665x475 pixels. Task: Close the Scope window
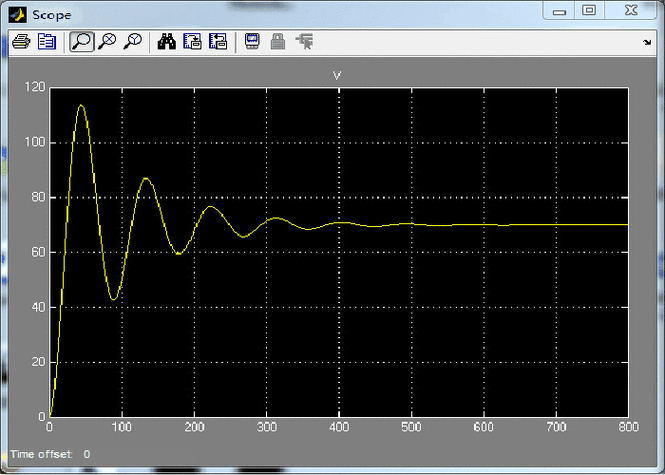click(631, 11)
